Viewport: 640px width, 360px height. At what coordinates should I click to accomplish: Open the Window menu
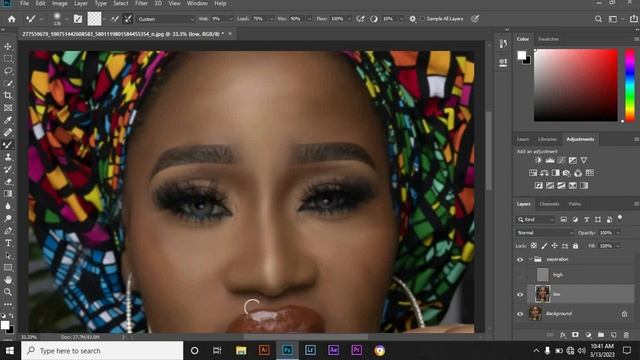click(x=197, y=4)
